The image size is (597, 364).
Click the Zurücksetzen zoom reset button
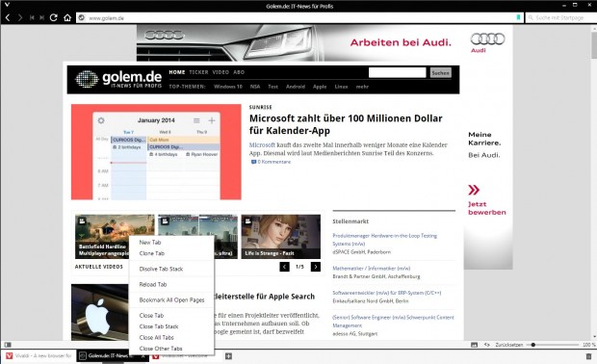point(509,345)
